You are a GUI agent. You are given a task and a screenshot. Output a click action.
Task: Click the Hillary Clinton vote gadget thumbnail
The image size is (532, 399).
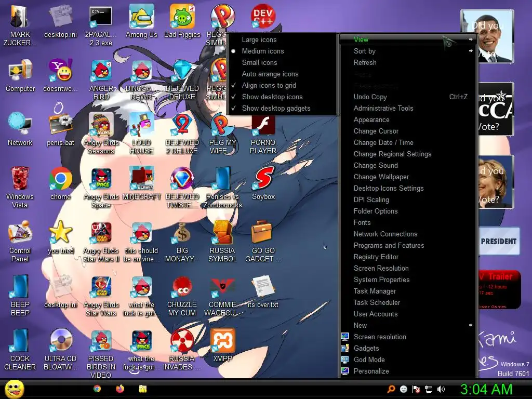pos(495,181)
